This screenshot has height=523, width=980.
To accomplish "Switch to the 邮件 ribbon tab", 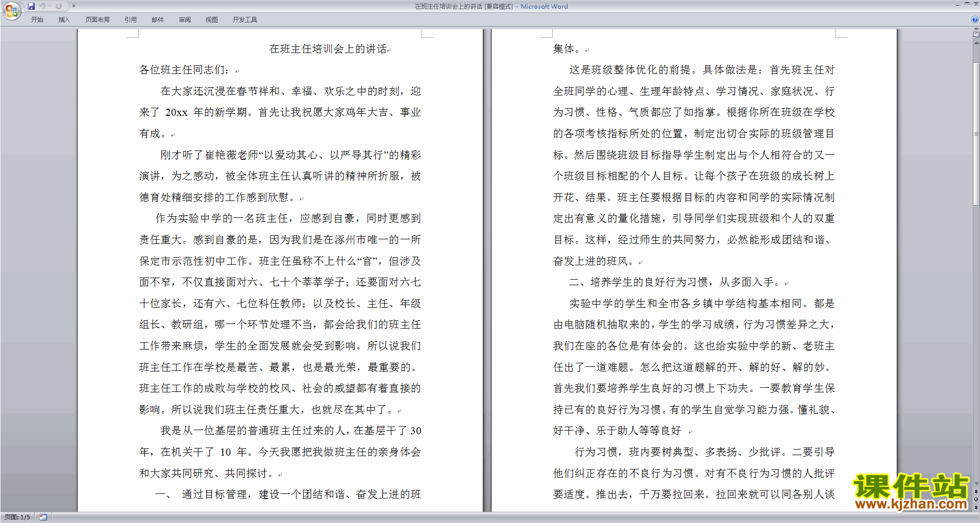I will [x=158, y=19].
